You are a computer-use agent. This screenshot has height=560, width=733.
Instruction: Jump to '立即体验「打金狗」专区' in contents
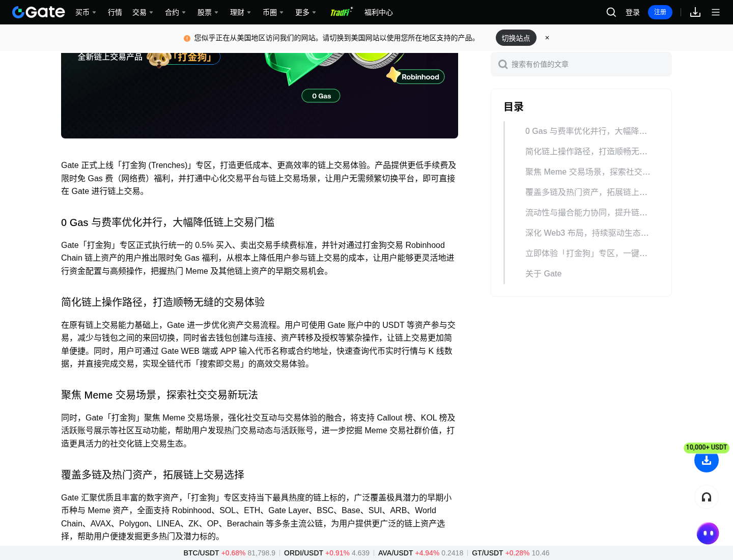click(x=586, y=253)
